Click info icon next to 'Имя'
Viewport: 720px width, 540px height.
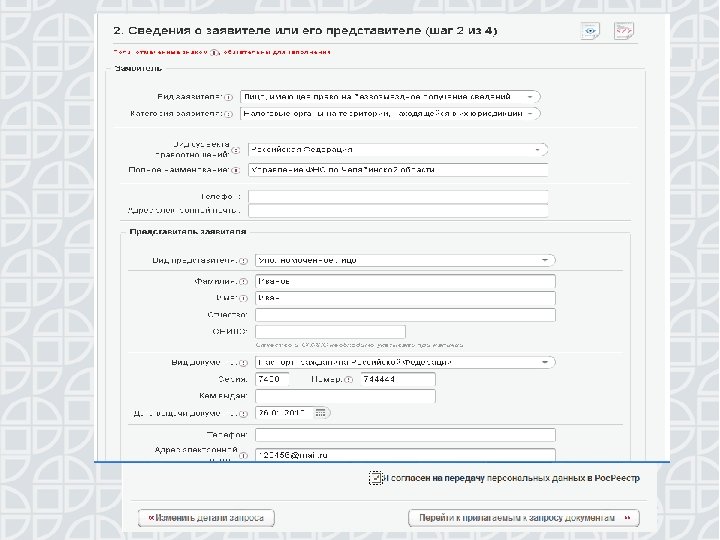tap(243, 298)
